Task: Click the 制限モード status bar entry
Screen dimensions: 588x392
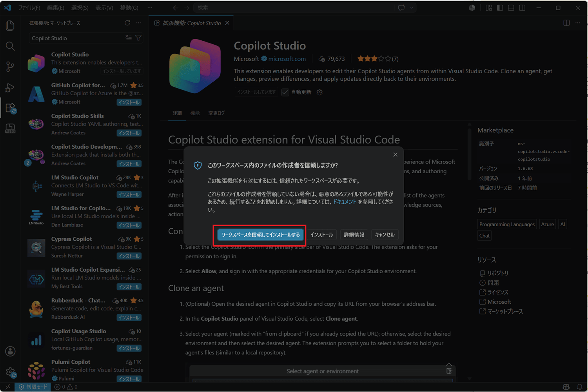Action: coord(33,387)
